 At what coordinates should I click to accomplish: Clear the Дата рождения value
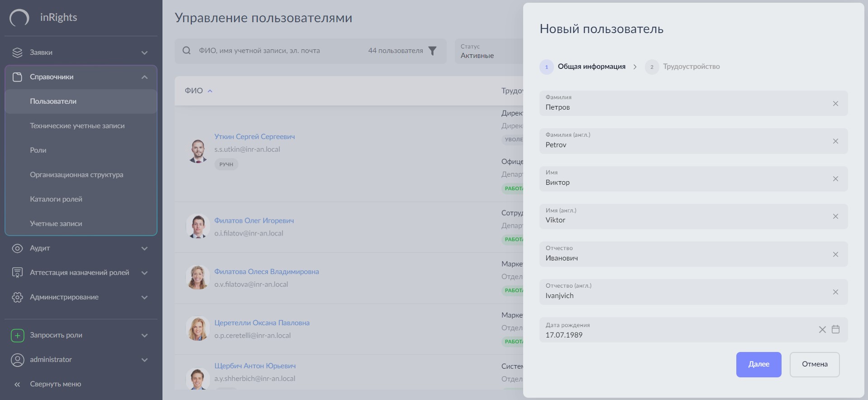point(822,330)
